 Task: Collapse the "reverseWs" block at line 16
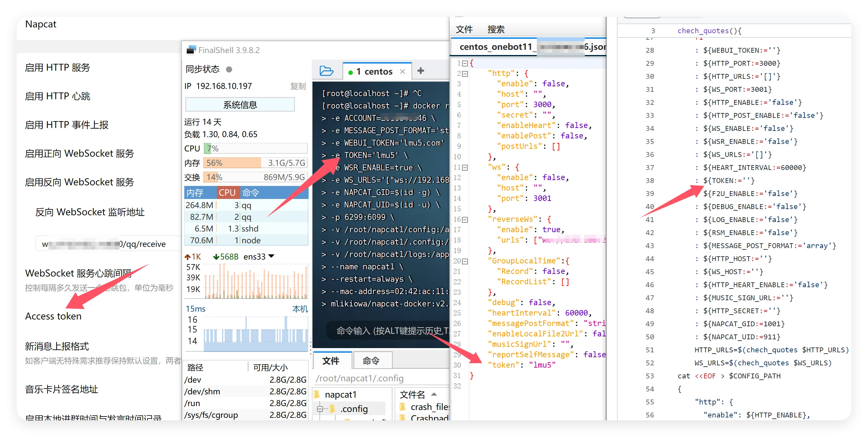click(x=465, y=219)
